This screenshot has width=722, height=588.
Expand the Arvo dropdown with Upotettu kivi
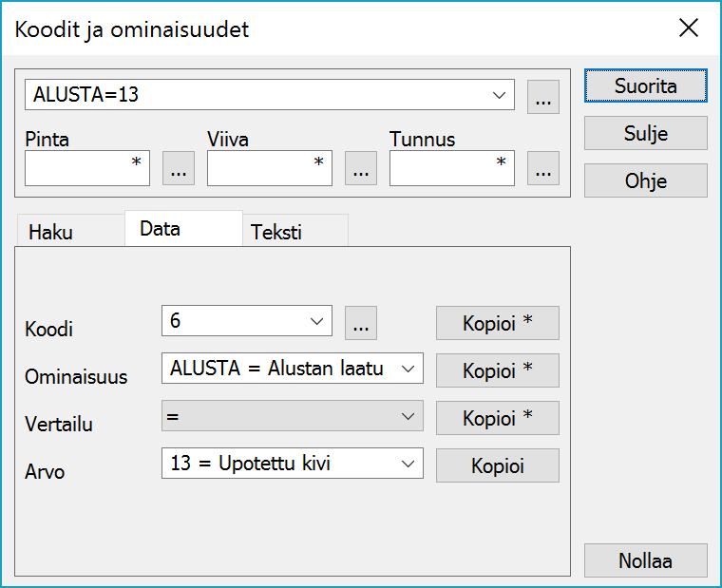point(408,465)
